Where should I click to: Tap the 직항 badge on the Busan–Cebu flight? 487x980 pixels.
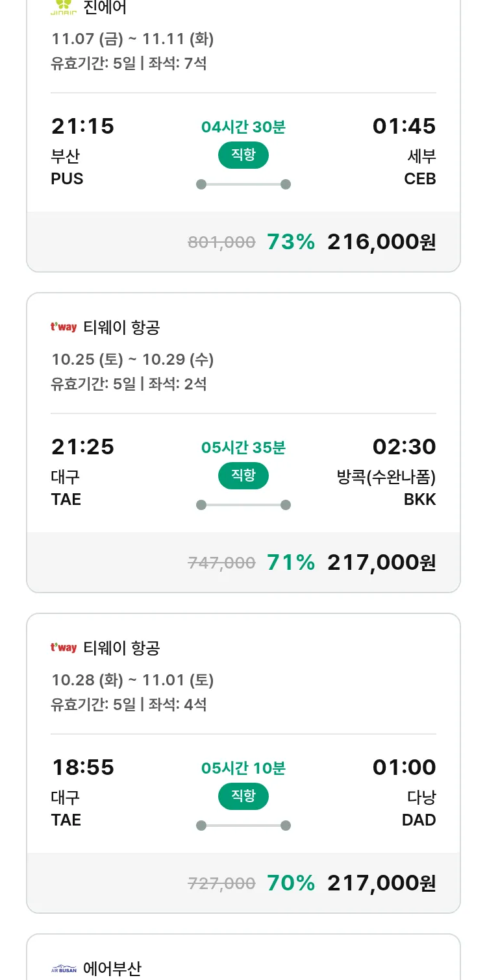pyautogui.click(x=243, y=155)
